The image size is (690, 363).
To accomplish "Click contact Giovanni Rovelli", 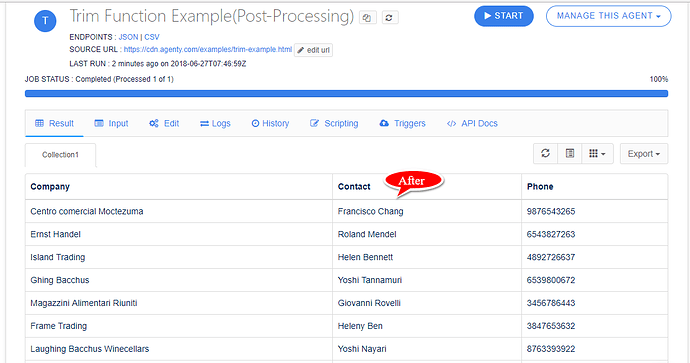I will 369,303.
